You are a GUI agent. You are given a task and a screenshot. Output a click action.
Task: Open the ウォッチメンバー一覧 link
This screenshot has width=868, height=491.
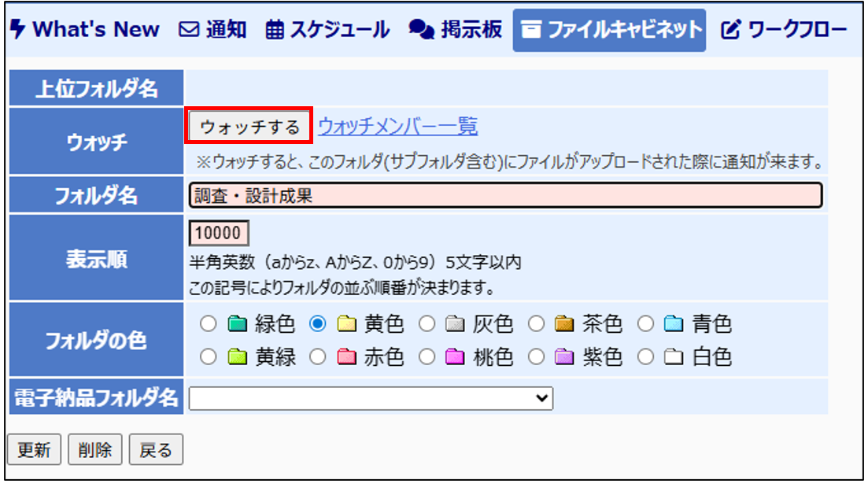(397, 126)
